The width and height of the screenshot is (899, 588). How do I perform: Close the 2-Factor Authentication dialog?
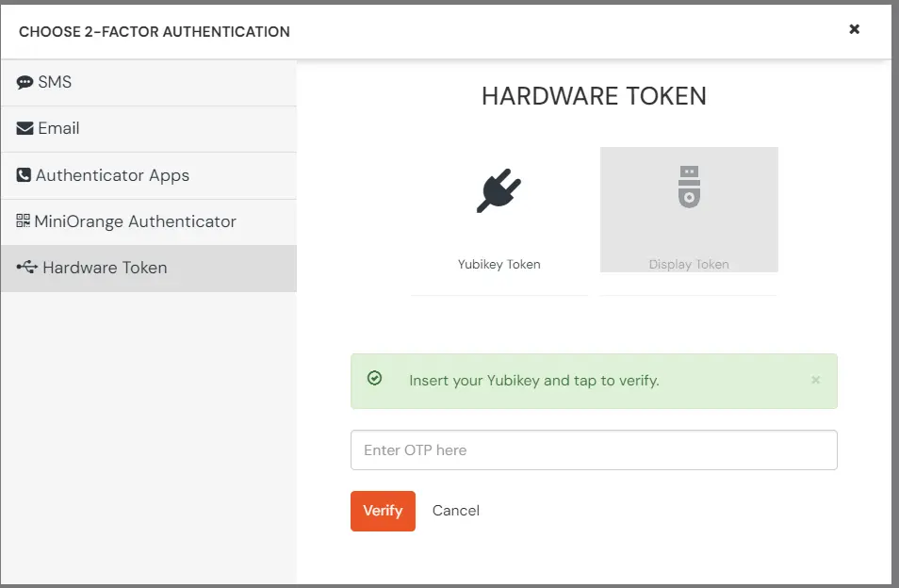(854, 29)
